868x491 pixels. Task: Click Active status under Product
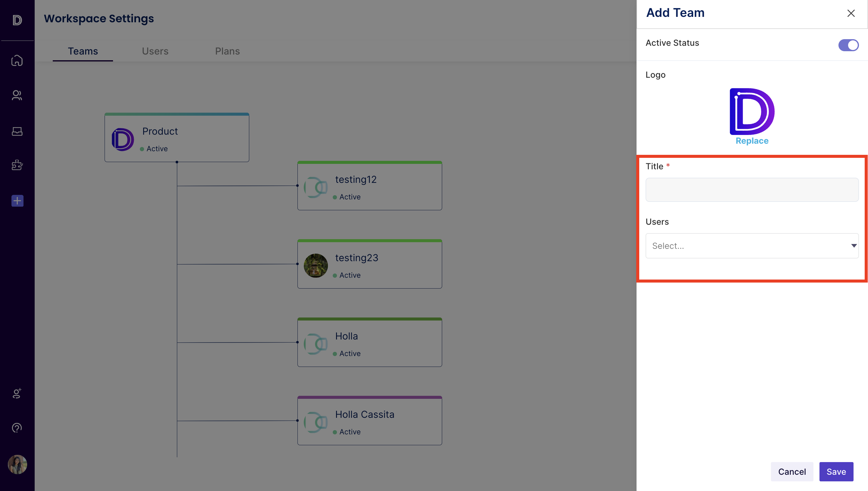point(154,149)
